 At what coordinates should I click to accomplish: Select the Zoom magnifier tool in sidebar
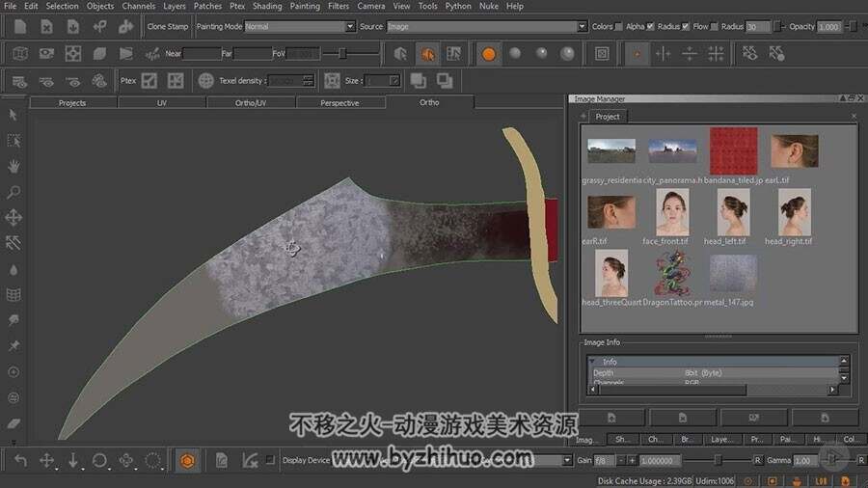(x=14, y=192)
